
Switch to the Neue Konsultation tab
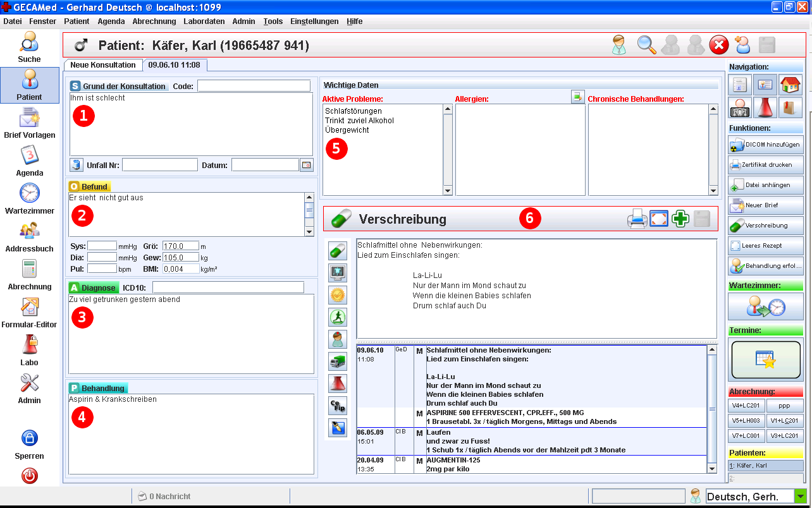pyautogui.click(x=102, y=65)
